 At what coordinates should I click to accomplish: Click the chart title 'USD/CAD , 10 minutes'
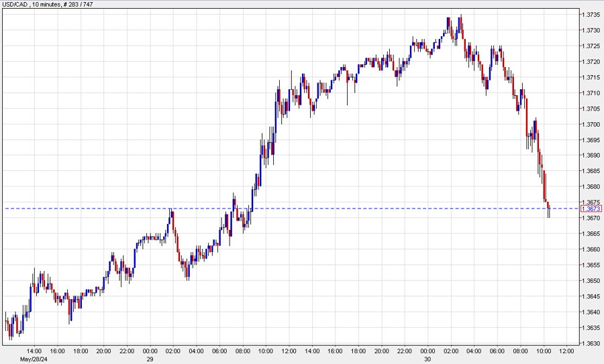pos(31,5)
